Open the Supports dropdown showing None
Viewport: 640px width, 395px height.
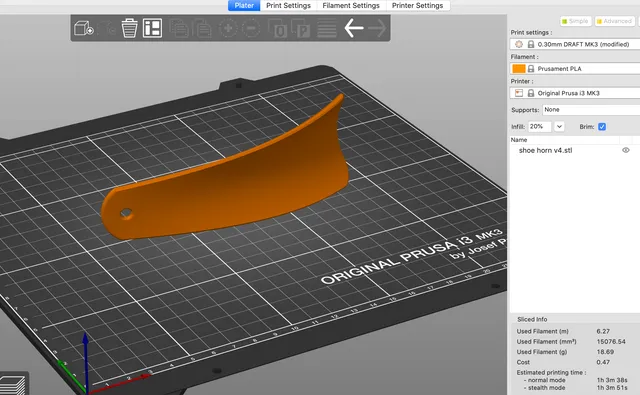pyautogui.click(x=591, y=110)
